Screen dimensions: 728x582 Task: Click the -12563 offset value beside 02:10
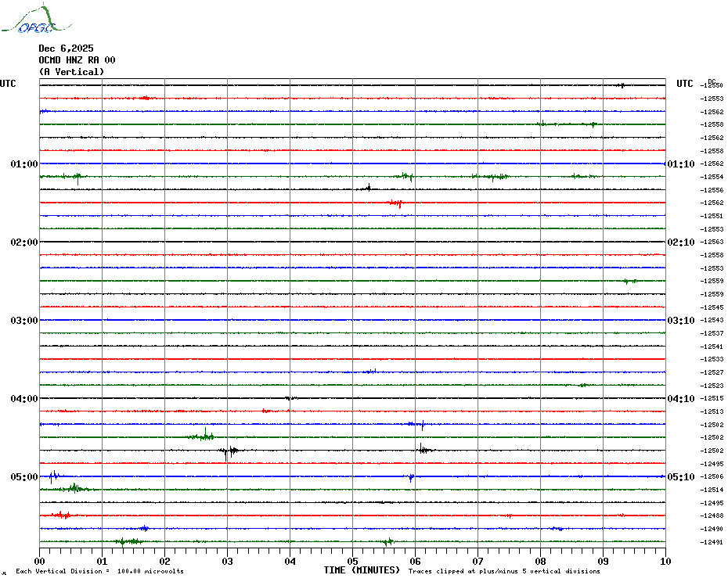coord(712,242)
